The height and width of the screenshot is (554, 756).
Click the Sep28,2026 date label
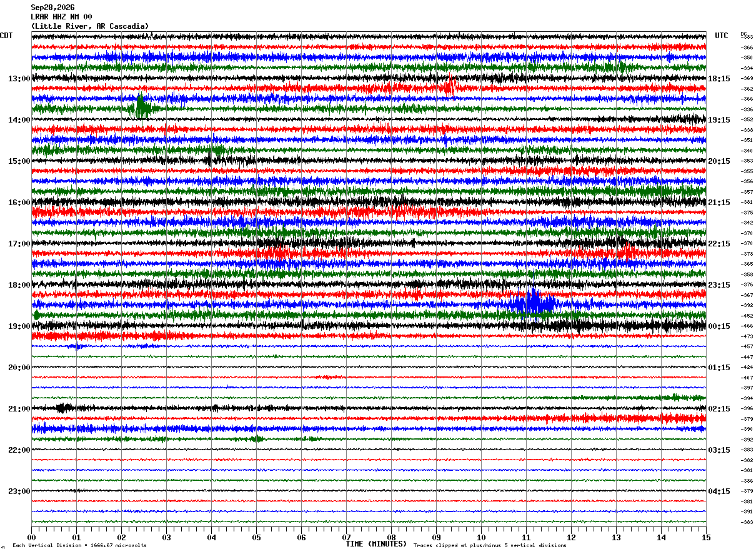point(52,8)
